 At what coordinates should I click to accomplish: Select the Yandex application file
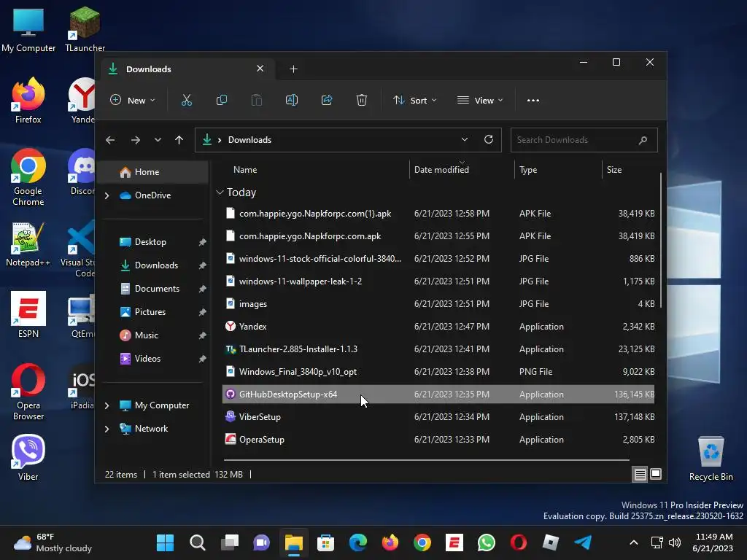point(438,327)
